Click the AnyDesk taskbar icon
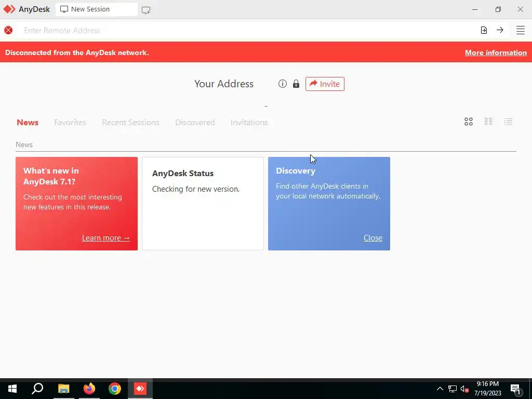The image size is (532, 399). pyautogui.click(x=140, y=389)
